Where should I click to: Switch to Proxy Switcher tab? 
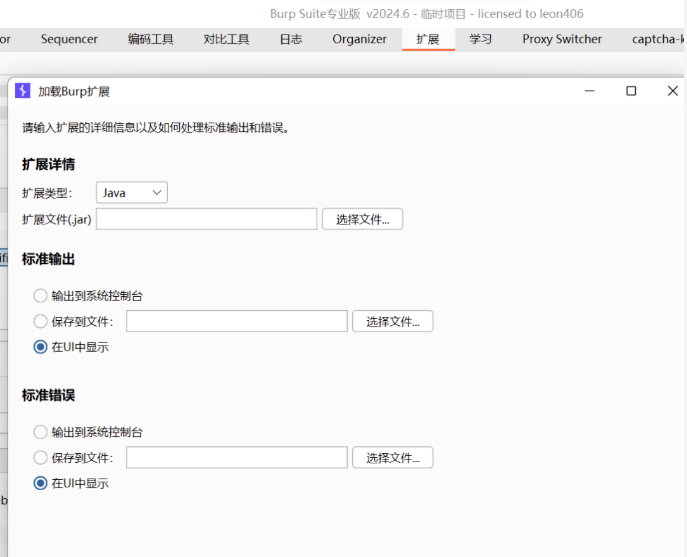[x=562, y=39]
